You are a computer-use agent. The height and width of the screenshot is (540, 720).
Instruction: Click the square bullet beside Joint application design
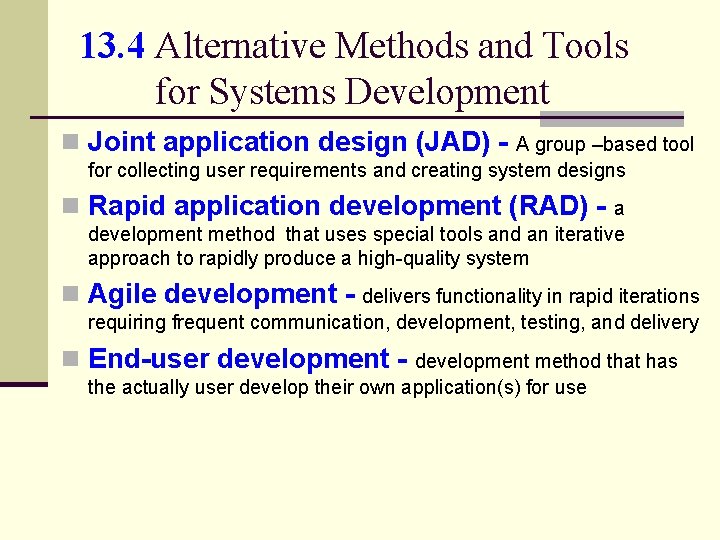pos(70,142)
